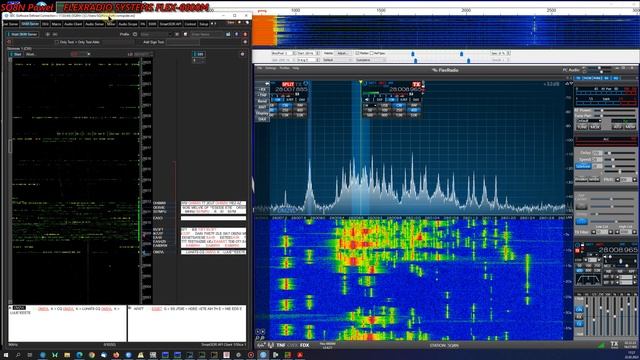Click the round icon right of Add Sign Text
The height and width of the screenshot is (360, 640).
point(245,42)
